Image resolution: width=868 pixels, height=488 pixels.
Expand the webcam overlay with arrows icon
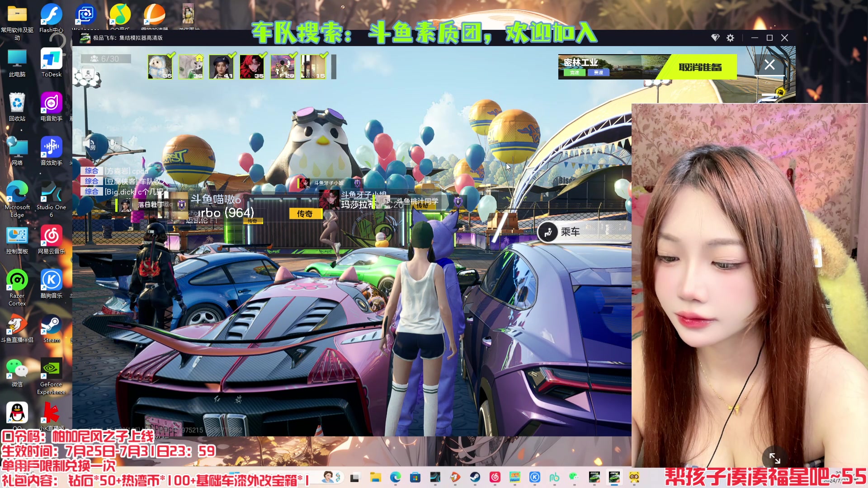point(774,458)
